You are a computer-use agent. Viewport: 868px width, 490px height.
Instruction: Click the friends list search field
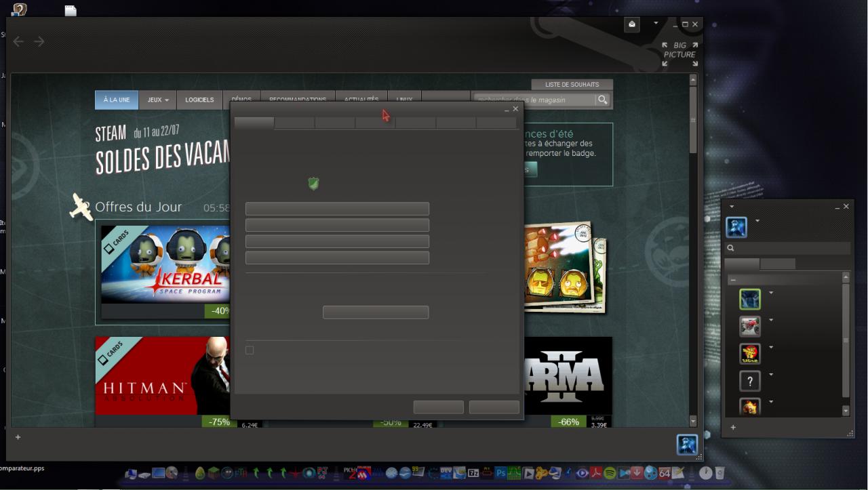pyautogui.click(x=788, y=248)
